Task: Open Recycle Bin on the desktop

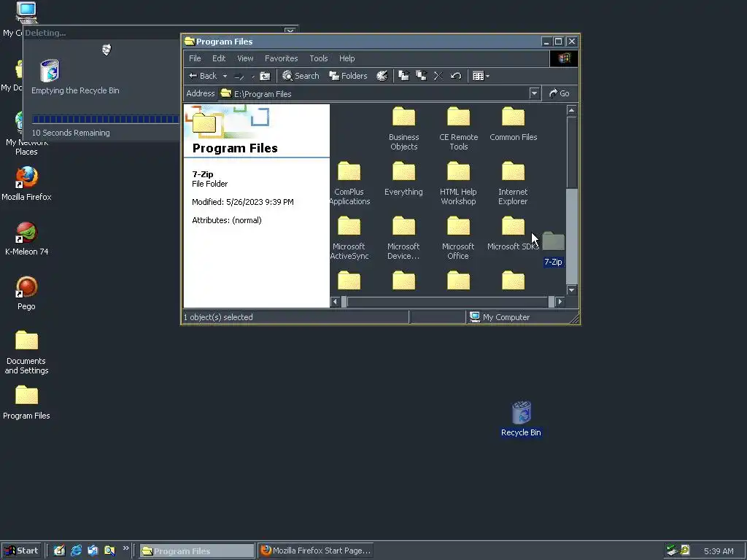Action: 521,419
